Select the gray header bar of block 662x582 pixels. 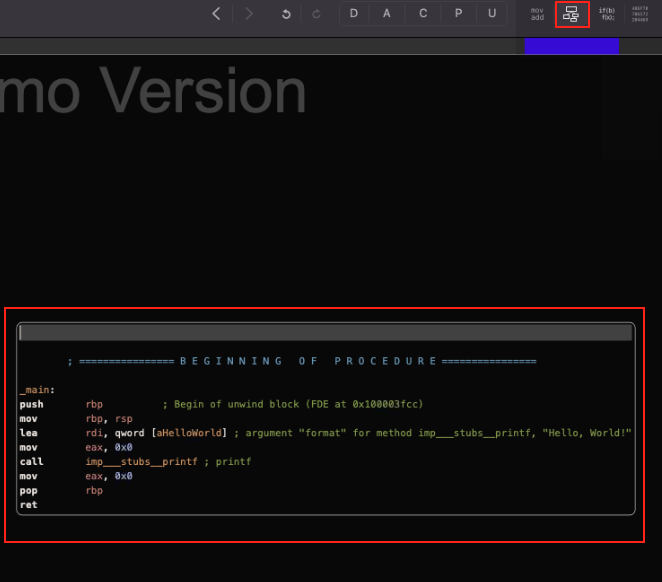[x=325, y=333]
